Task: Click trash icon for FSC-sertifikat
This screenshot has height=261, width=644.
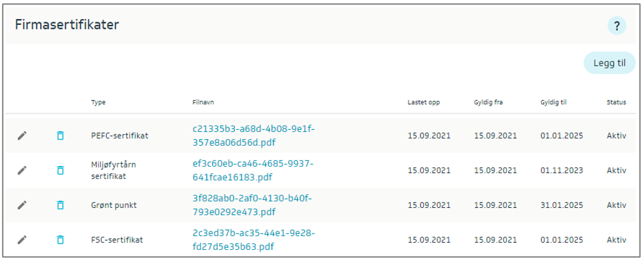Action: (60, 240)
